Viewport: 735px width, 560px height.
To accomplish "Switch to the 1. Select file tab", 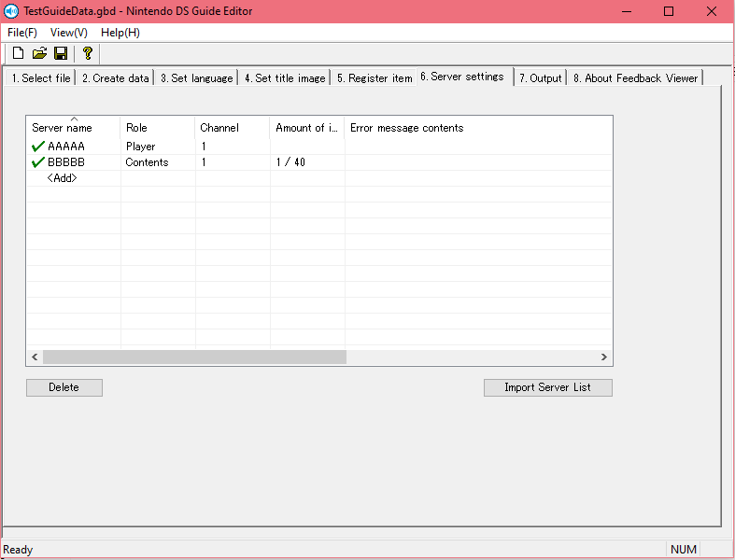I will pyautogui.click(x=41, y=78).
